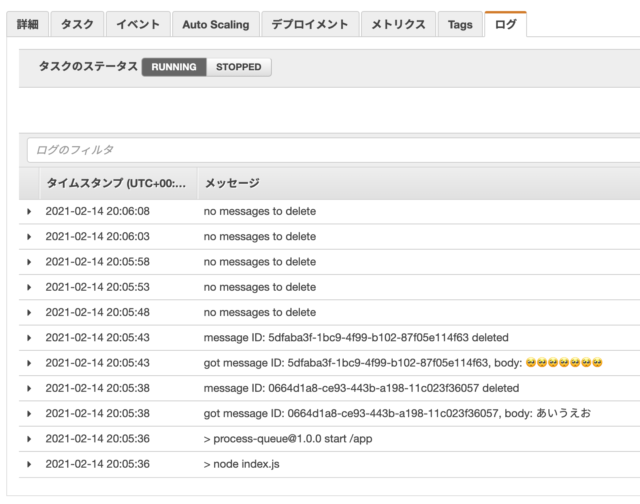Expand the got message 5dfaba3f entry
The height and width of the screenshot is (504, 640).
(29, 363)
